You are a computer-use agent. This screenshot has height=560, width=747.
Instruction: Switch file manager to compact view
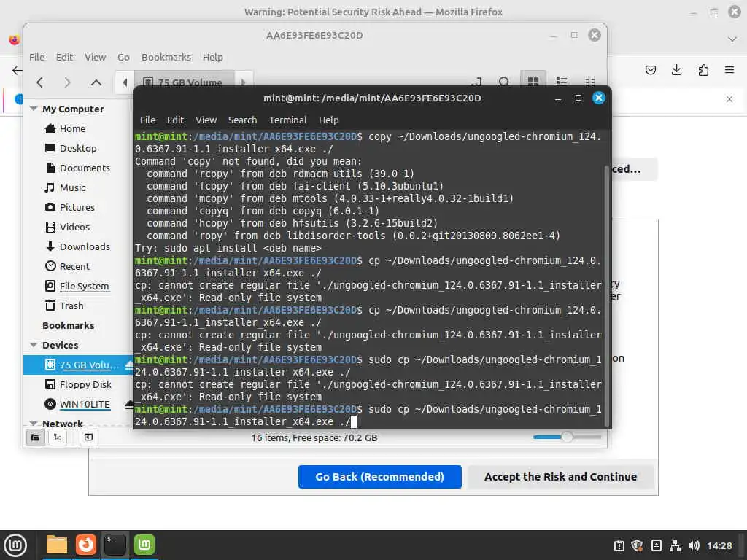[x=589, y=82]
